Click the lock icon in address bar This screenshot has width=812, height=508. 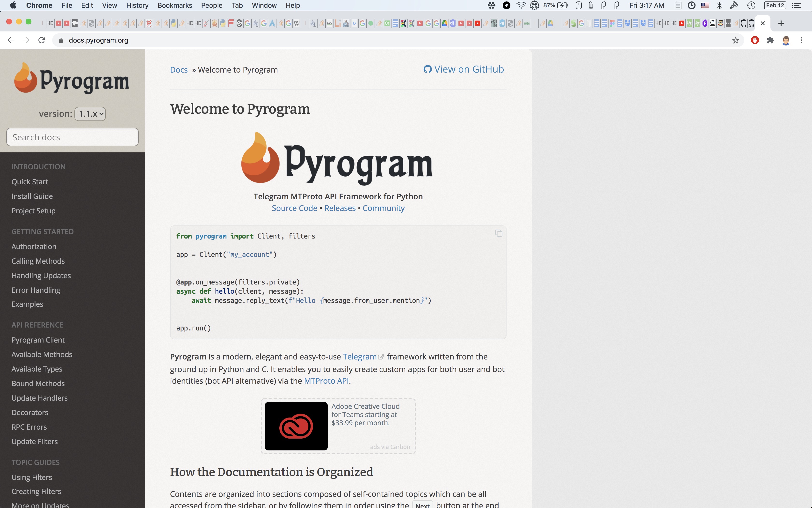(61, 40)
